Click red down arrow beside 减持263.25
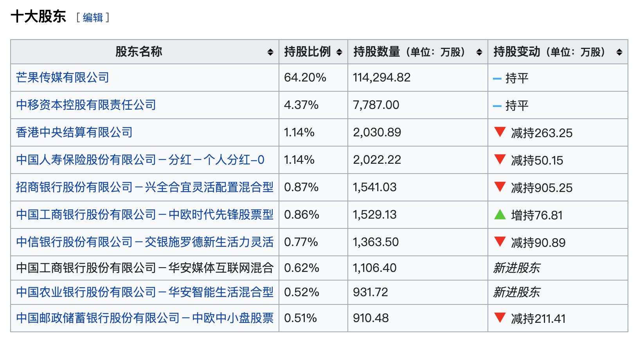 pos(500,132)
